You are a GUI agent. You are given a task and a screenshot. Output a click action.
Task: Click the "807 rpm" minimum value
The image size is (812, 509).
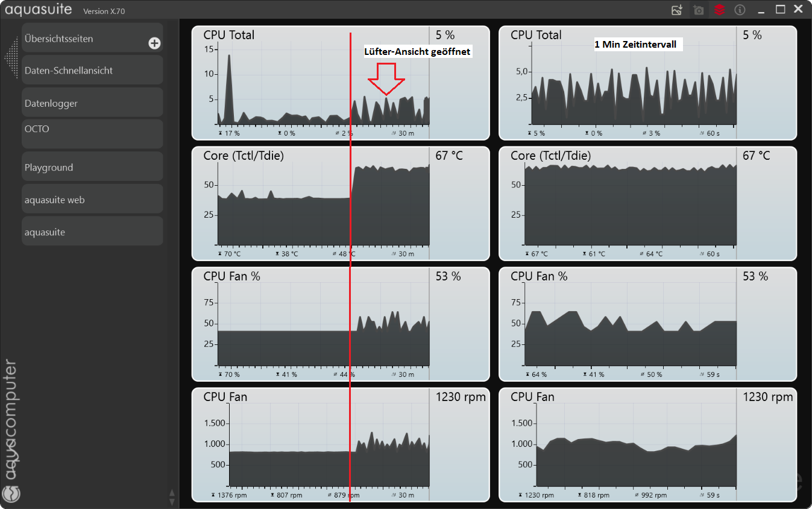(289, 495)
